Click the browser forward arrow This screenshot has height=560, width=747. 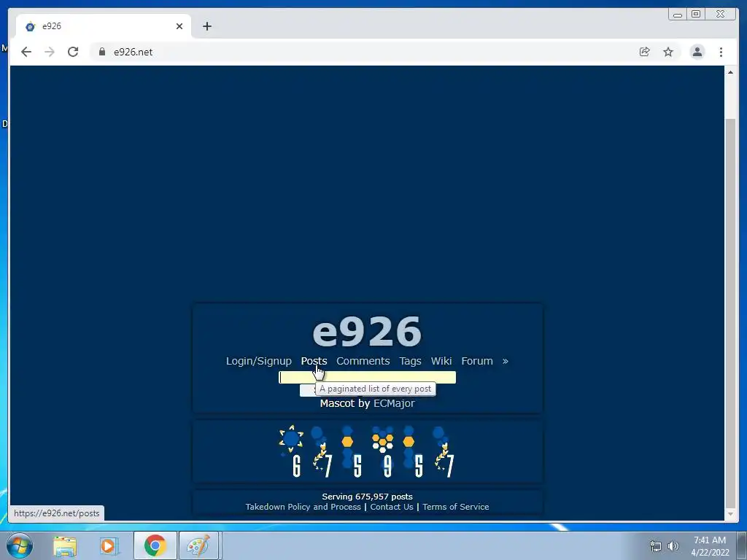(x=50, y=52)
